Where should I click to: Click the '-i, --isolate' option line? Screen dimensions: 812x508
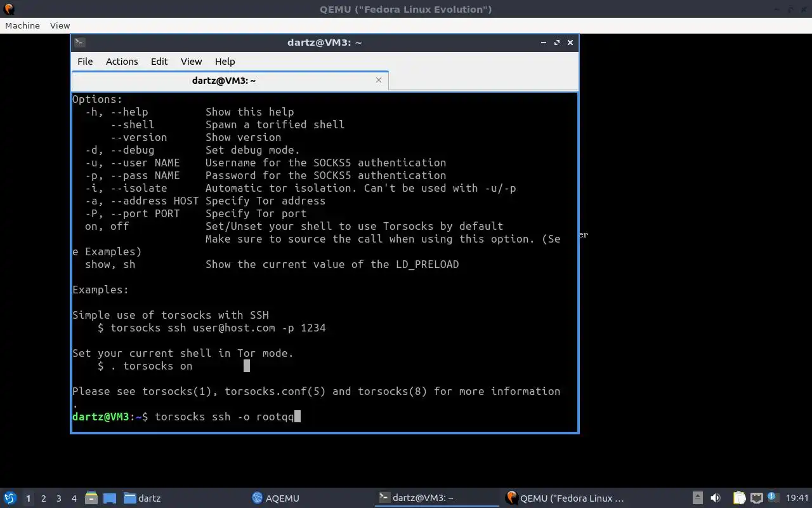pos(301,188)
